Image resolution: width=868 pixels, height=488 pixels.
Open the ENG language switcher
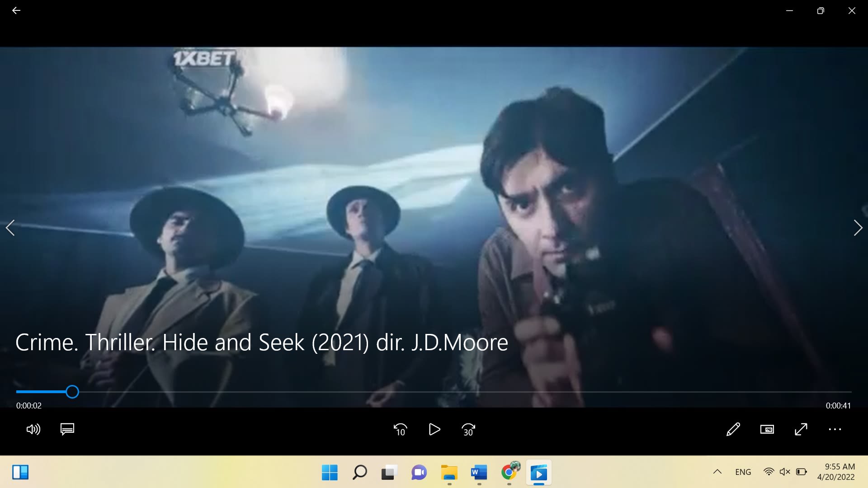[743, 472]
